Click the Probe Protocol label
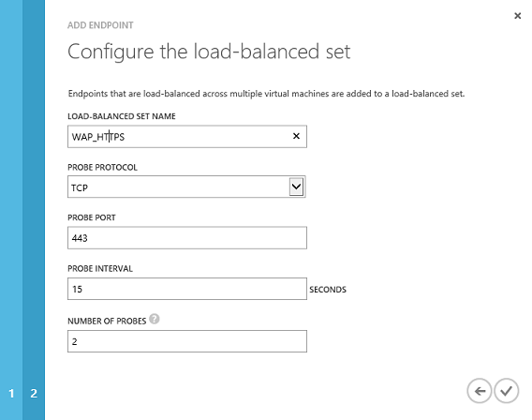The width and height of the screenshot is (532, 420). tap(102, 168)
